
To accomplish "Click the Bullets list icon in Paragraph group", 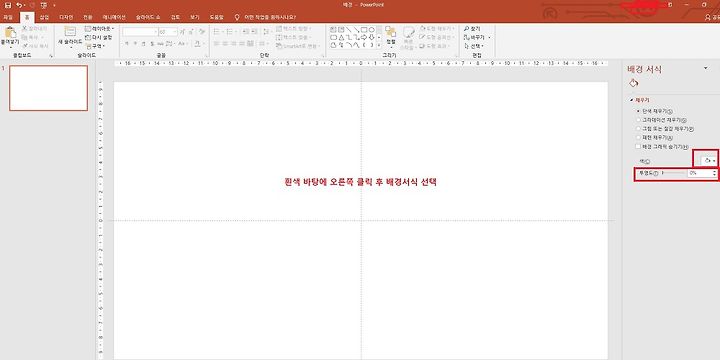I will point(217,32).
